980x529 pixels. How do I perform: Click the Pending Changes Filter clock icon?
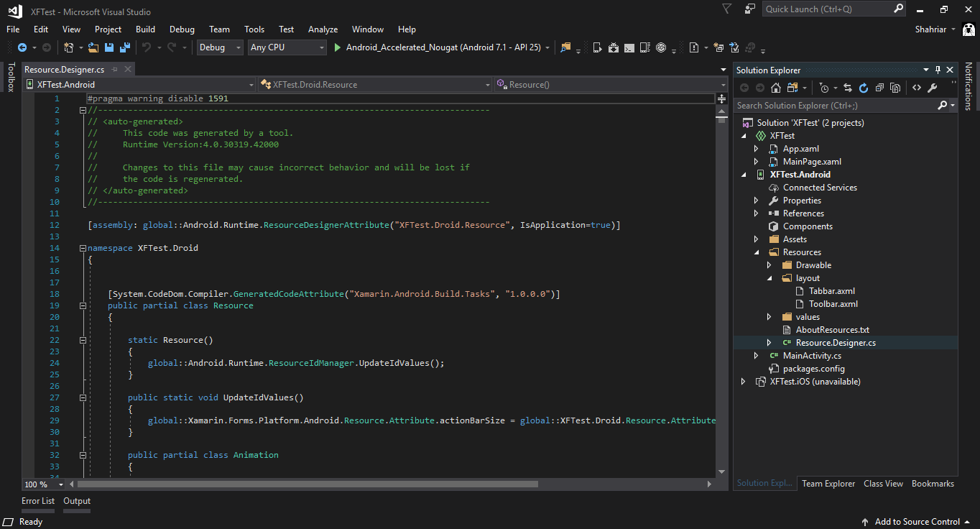click(x=824, y=88)
